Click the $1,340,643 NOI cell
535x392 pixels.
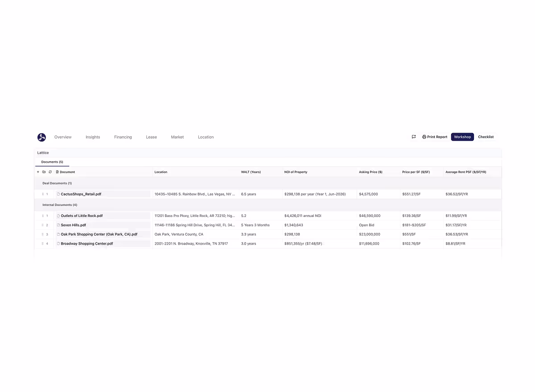(x=320, y=225)
